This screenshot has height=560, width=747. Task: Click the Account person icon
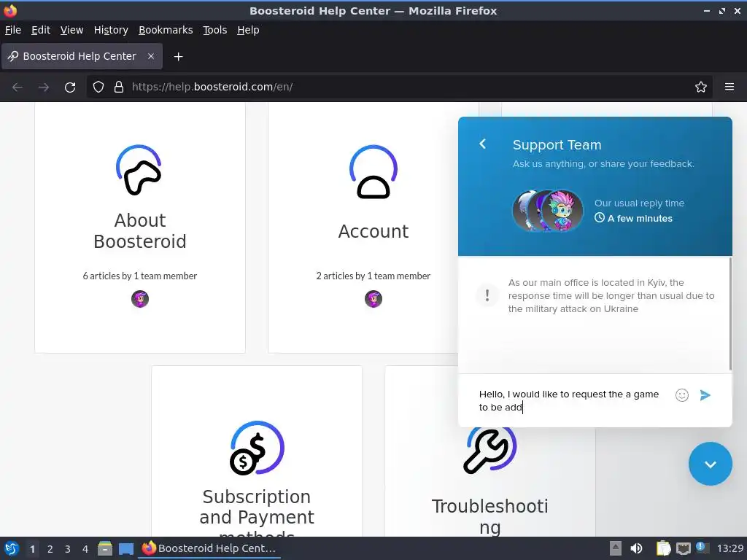[x=373, y=171]
